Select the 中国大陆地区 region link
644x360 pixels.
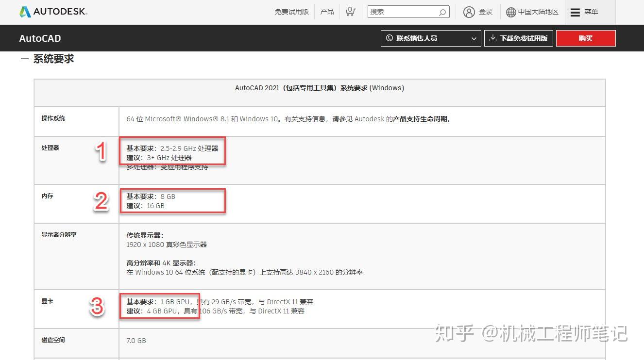[538, 12]
